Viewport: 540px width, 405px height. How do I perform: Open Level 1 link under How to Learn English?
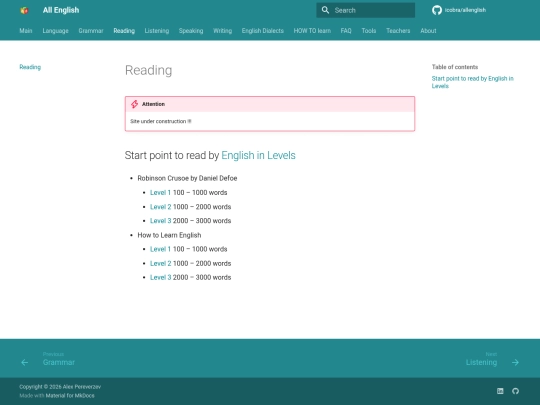click(x=160, y=249)
